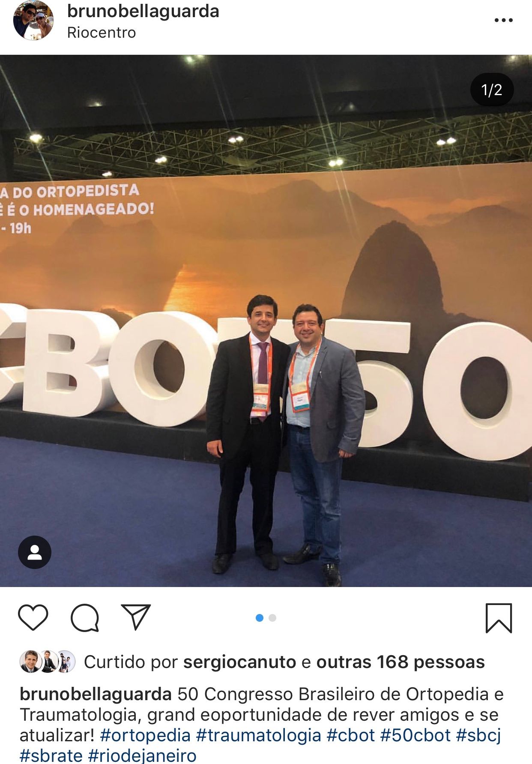Select the first blue carousel dot
This screenshot has height=764, width=532.
coord(260,618)
